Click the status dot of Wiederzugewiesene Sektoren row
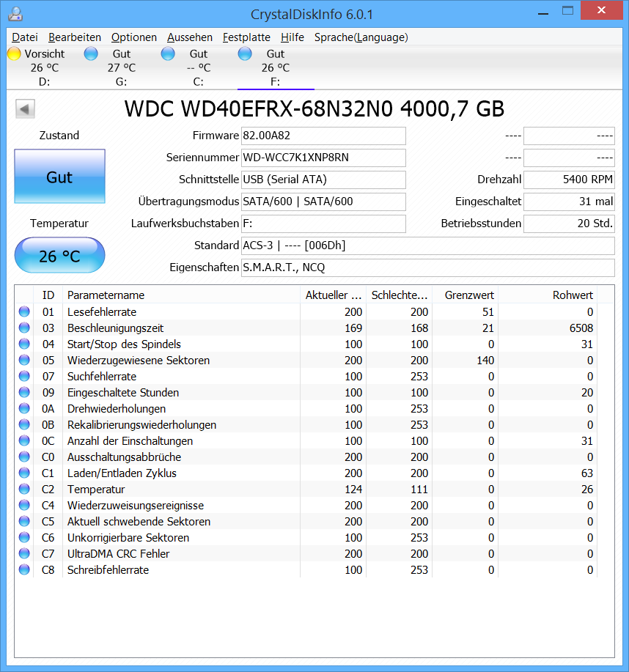Viewport: 629px width, 672px height. click(x=24, y=360)
